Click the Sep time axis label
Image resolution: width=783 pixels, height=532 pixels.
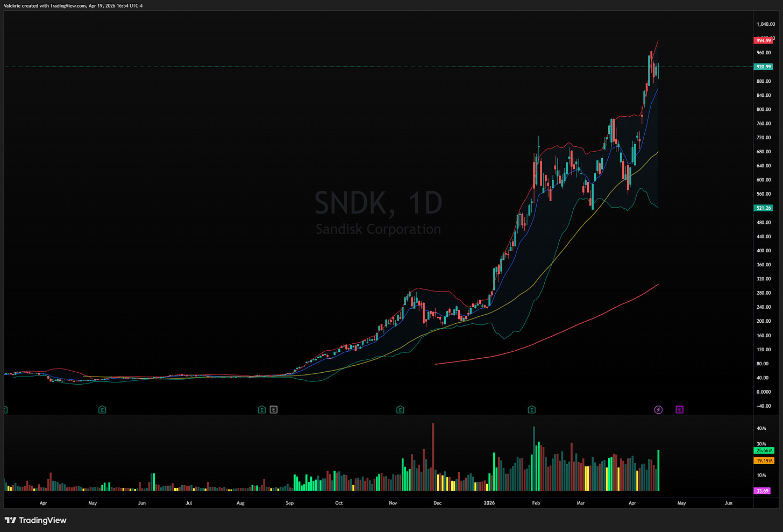pyautogui.click(x=290, y=503)
